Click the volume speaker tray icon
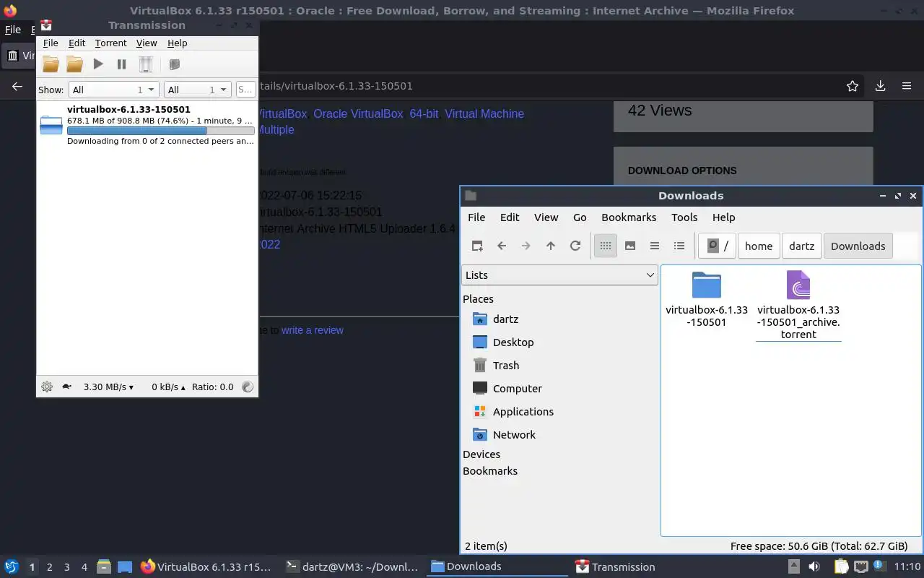Screen dimensions: 924x578 [x=815, y=567]
